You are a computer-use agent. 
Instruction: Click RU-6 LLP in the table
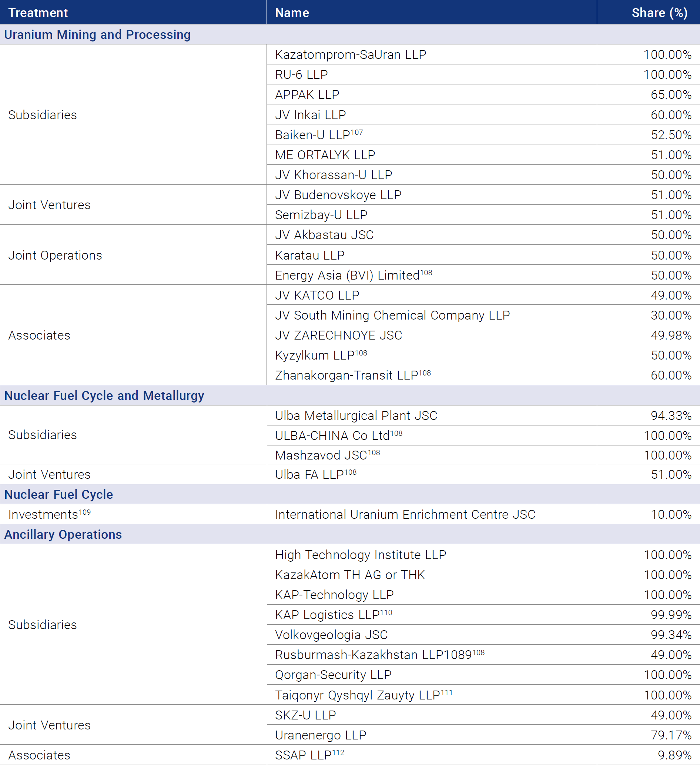301,75
